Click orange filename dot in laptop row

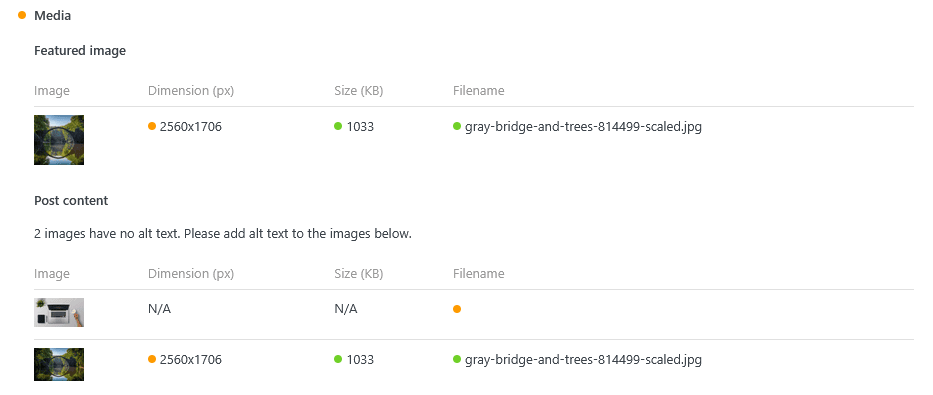(457, 309)
